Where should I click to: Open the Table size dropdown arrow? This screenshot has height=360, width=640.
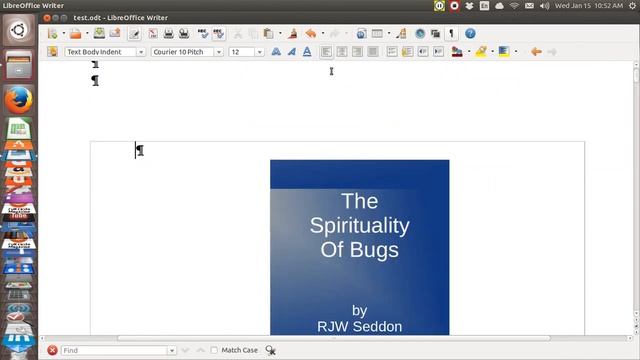pyautogui.click(x=389, y=33)
